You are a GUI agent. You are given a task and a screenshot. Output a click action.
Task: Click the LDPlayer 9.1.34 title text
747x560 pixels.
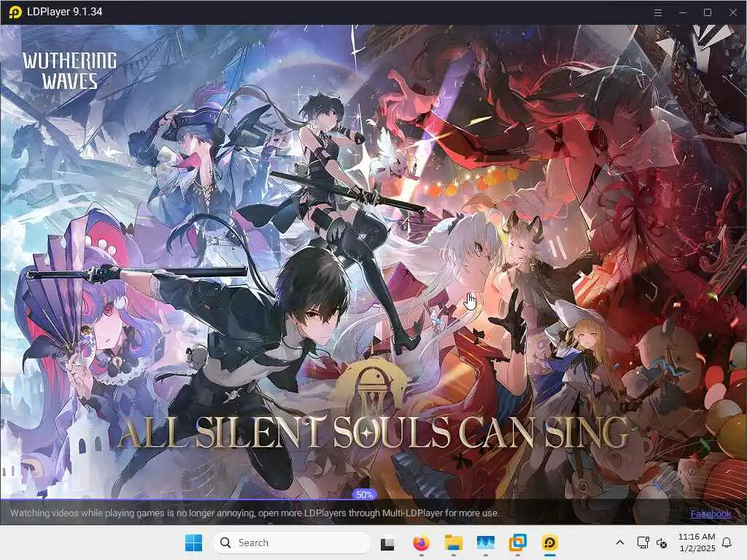tap(64, 12)
